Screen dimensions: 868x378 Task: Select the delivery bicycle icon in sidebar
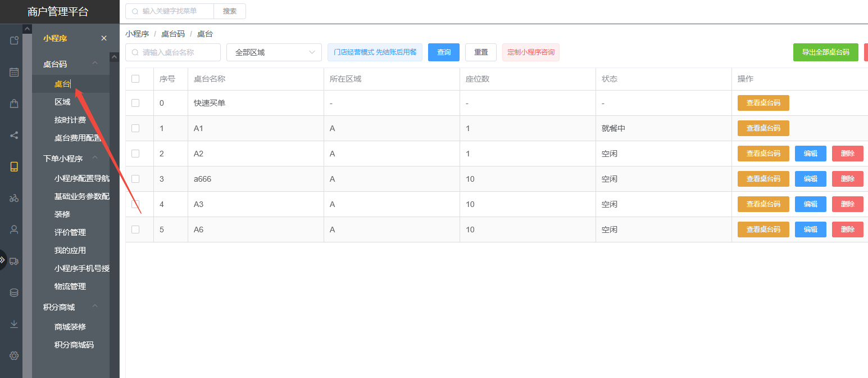click(13, 198)
